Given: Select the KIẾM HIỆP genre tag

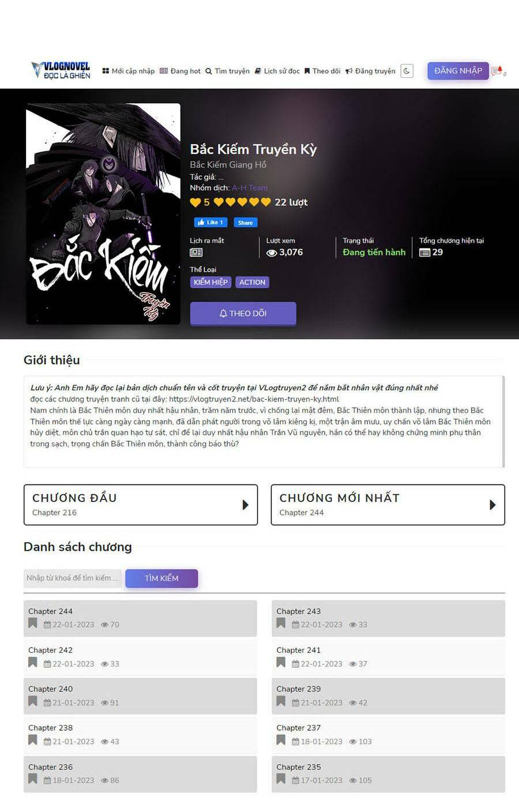Looking at the screenshot, I should tap(210, 282).
